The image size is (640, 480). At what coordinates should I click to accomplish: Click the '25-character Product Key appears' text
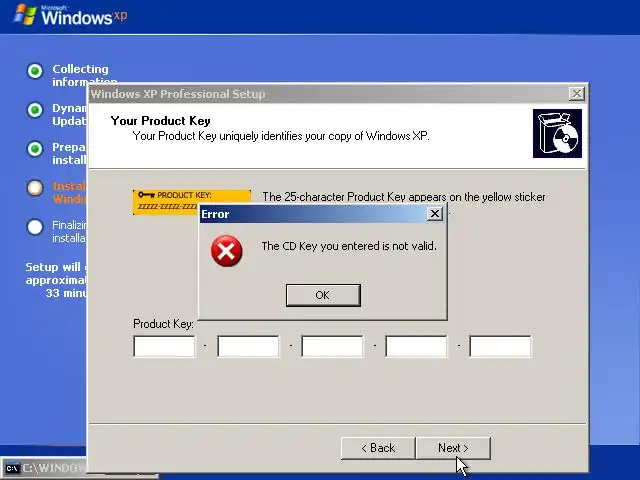[404, 197]
